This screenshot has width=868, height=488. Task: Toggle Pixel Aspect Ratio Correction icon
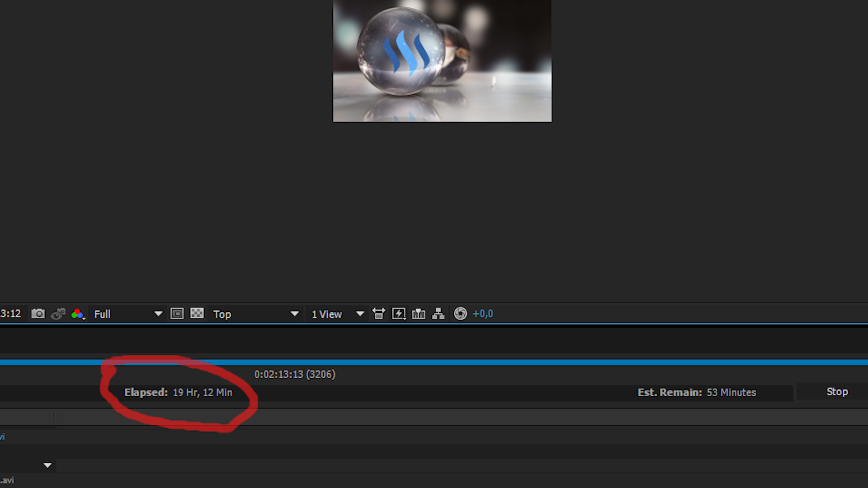[378, 314]
